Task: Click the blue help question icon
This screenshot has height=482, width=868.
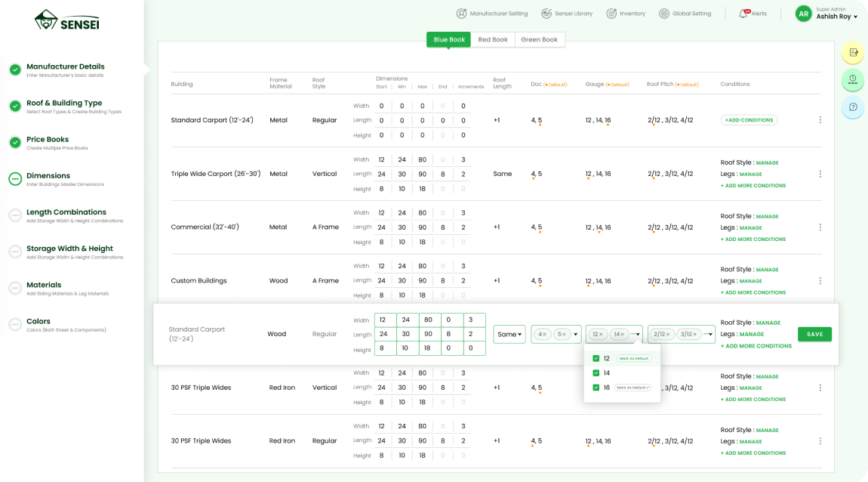Action: click(x=853, y=107)
